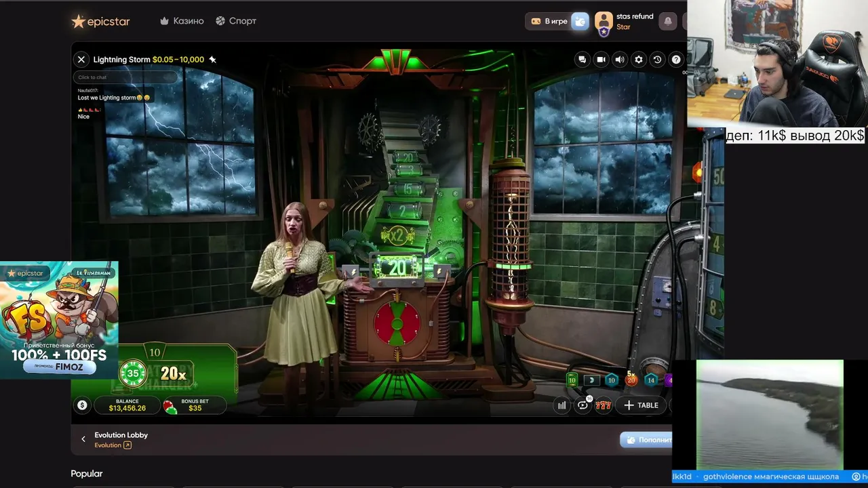
Task: Go back with Evolution Lobby arrow
Action: point(83,439)
